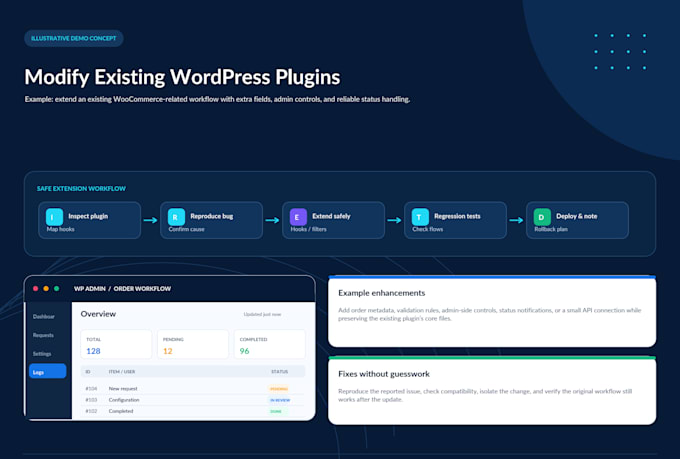Image resolution: width=680 pixels, height=459 pixels.
Task: Select the Regression tests workflow step
Action: [455, 220]
